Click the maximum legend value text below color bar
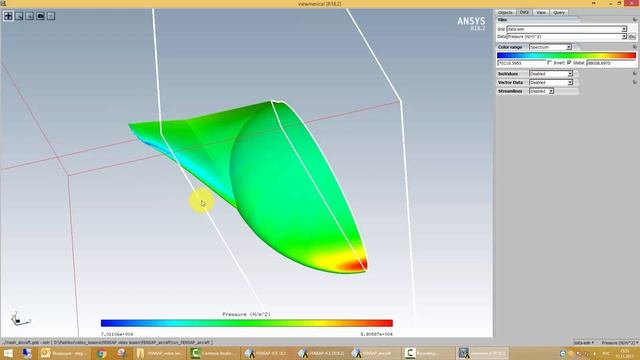 tap(376, 334)
